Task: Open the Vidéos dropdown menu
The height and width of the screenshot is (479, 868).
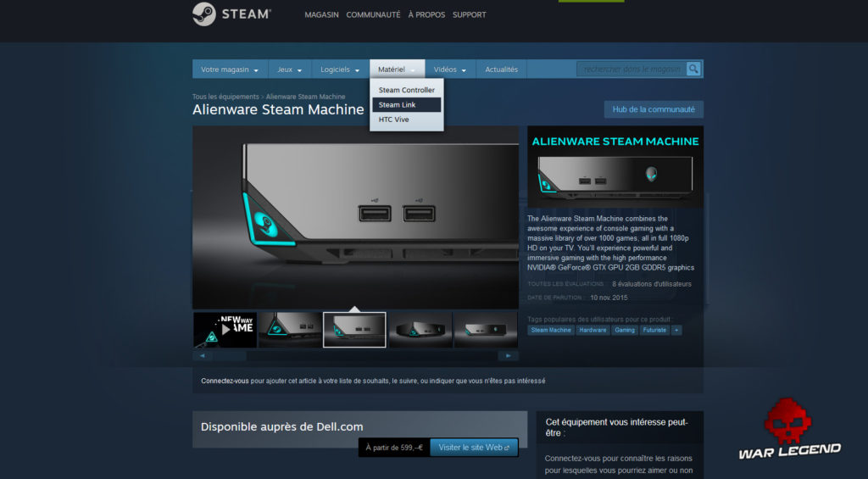Action: pyautogui.click(x=449, y=70)
